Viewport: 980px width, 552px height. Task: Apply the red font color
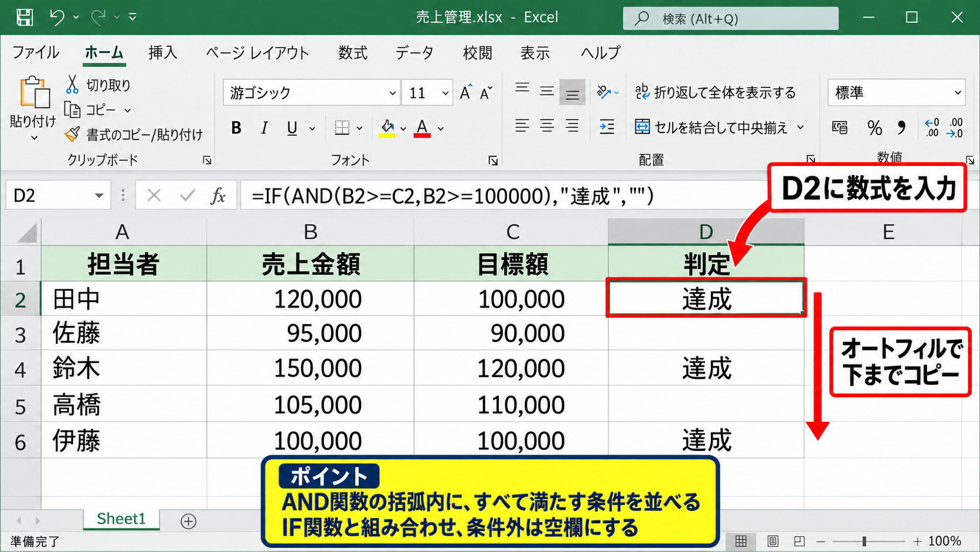[422, 128]
